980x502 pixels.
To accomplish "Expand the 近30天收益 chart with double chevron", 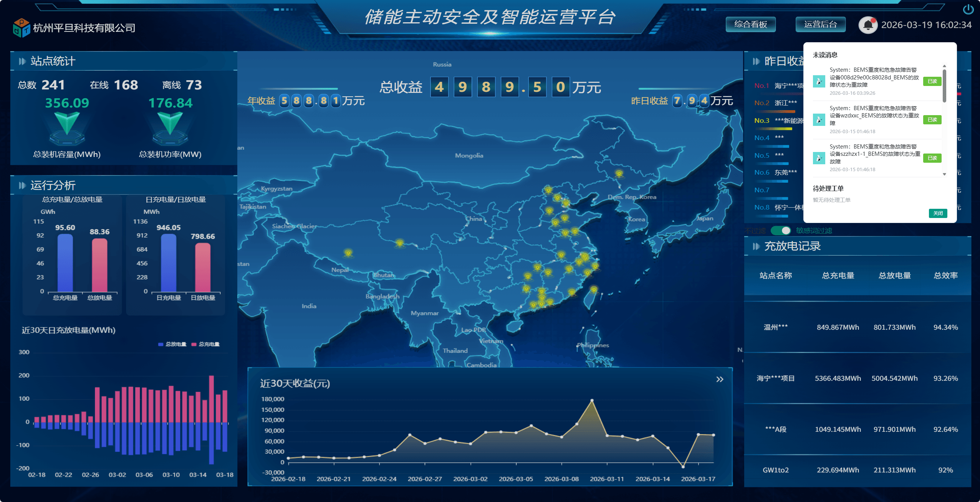I will [x=720, y=380].
